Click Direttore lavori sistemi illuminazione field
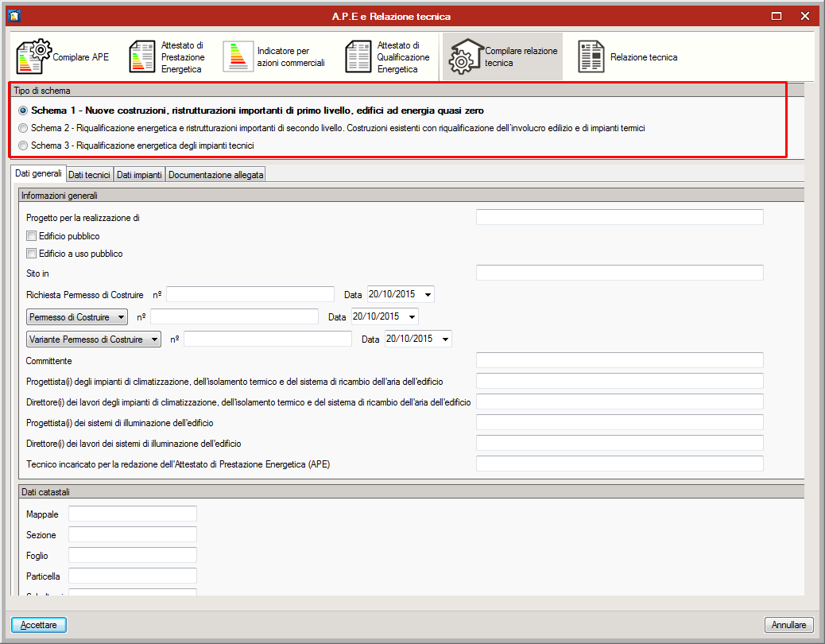 coord(620,443)
